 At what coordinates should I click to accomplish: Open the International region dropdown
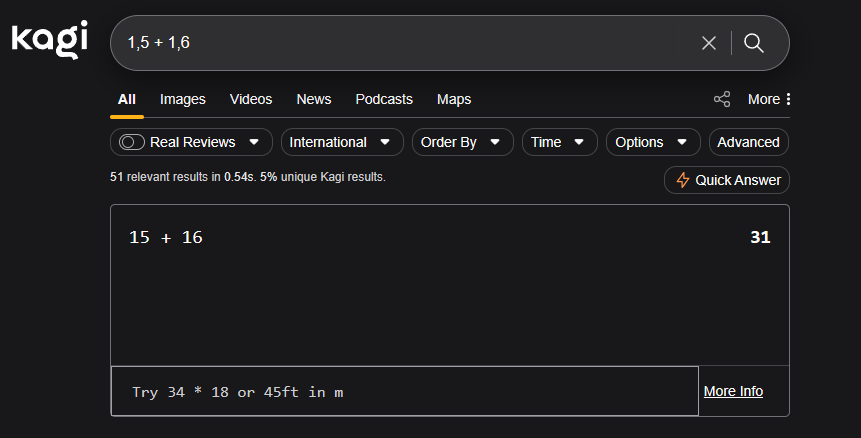342,142
